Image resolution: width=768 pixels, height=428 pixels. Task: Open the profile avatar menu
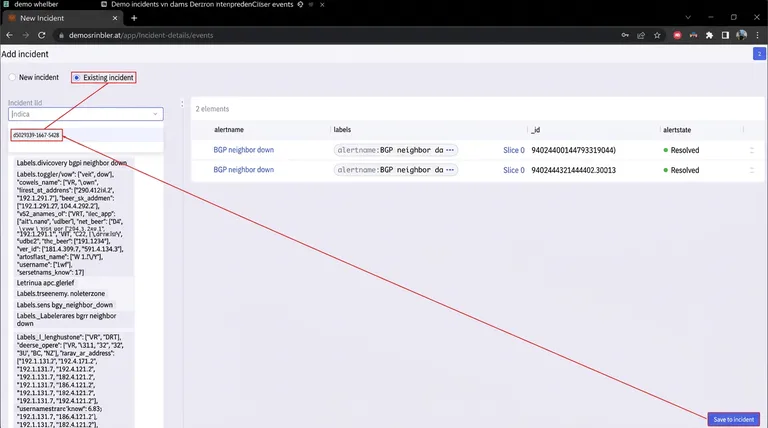point(742,35)
